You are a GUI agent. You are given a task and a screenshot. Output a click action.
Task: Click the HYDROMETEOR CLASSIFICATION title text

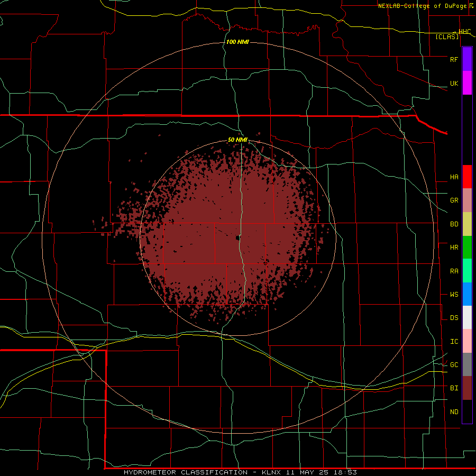(186, 472)
